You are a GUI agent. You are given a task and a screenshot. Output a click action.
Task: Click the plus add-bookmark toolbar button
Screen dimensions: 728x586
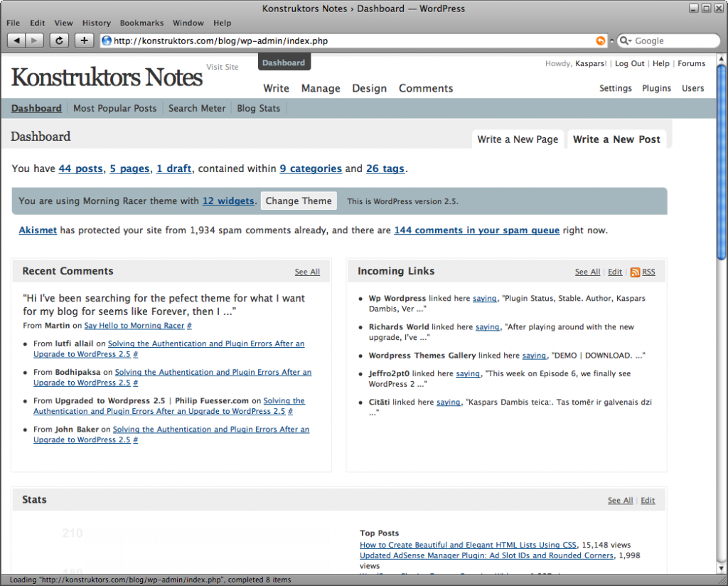[x=84, y=41]
